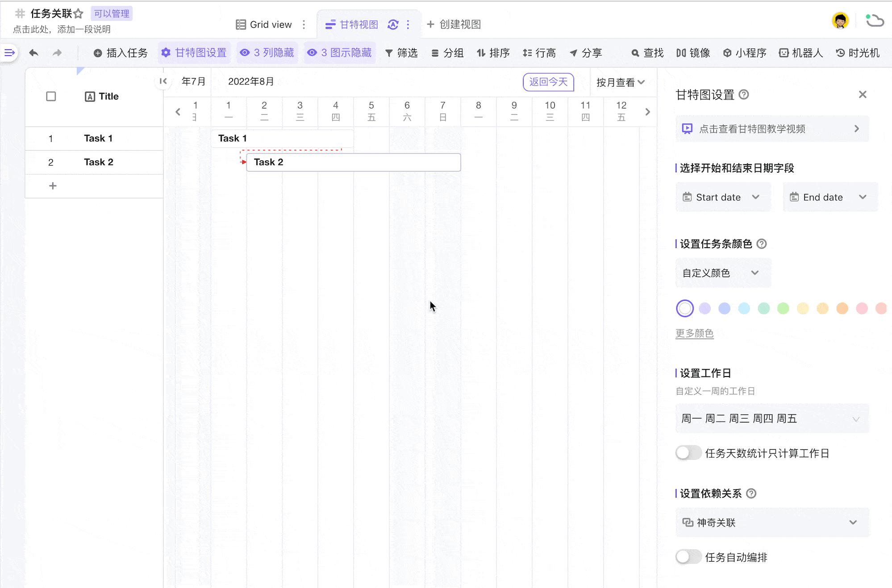892x588 pixels.
Task: Click the Task 2 bar on the timeline
Action: 353,162
